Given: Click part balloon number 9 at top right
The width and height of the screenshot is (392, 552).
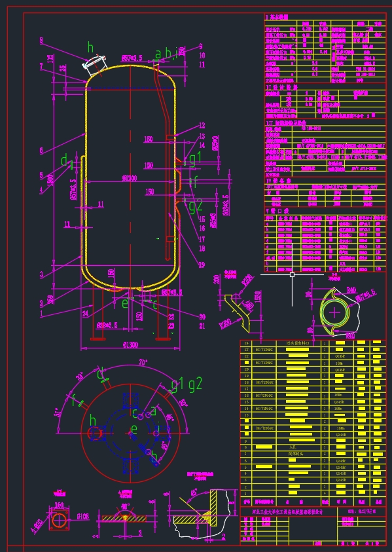Looking at the screenshot, I should tap(200, 46).
